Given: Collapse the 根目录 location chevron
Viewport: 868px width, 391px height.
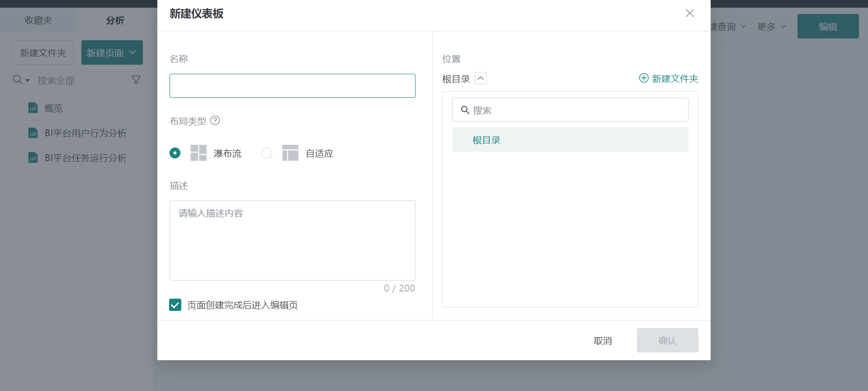Looking at the screenshot, I should [481, 78].
